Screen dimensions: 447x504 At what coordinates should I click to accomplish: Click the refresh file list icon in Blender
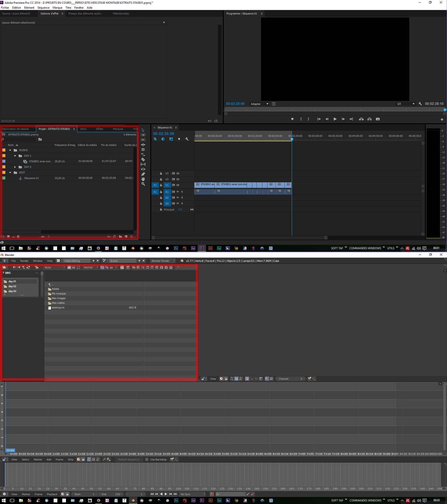(x=28, y=267)
